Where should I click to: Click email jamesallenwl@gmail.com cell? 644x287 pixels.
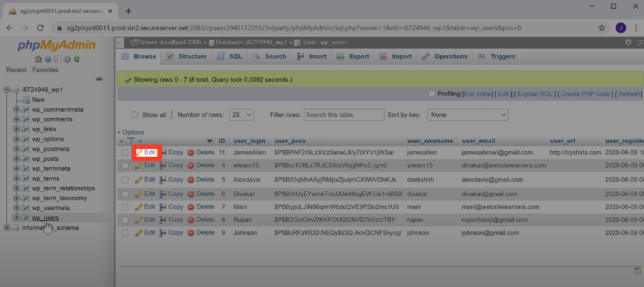tap(497, 153)
